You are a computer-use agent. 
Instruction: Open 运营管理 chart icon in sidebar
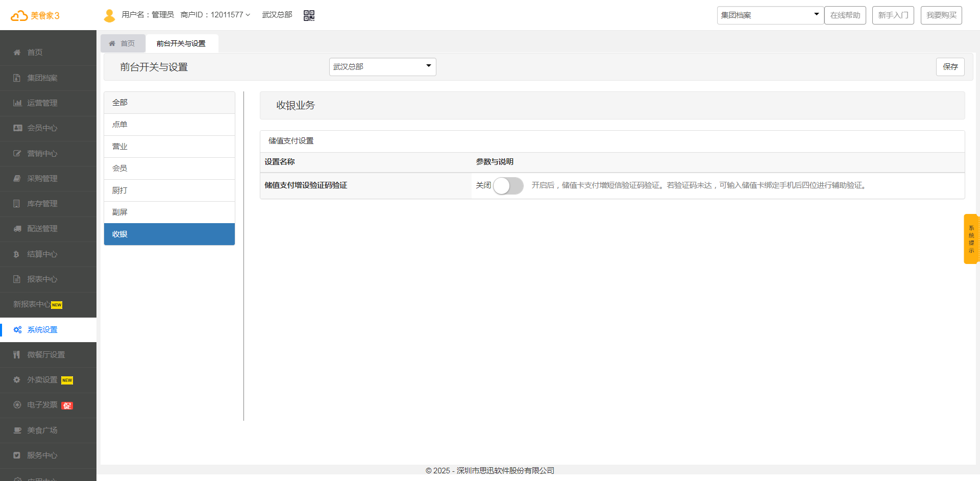pos(17,103)
